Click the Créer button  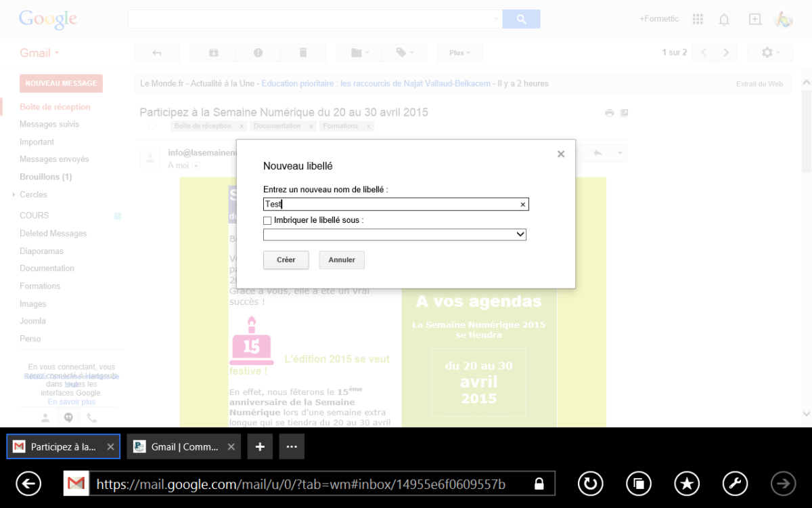pyautogui.click(x=286, y=260)
